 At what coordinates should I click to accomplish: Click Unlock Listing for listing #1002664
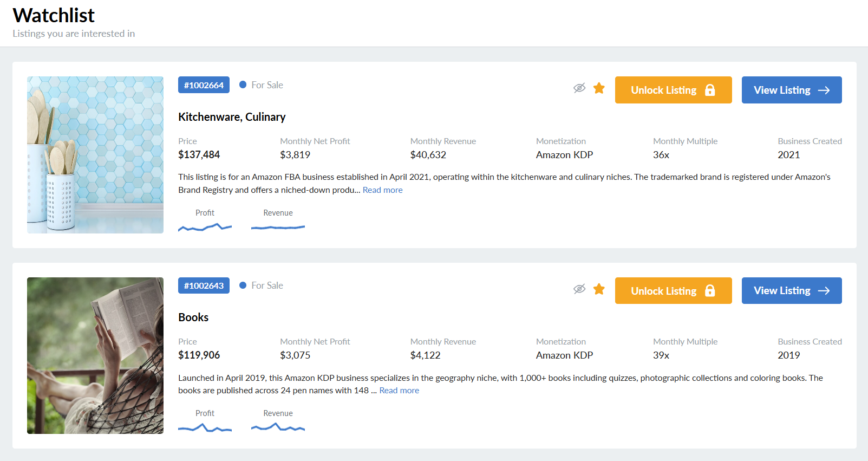673,90
